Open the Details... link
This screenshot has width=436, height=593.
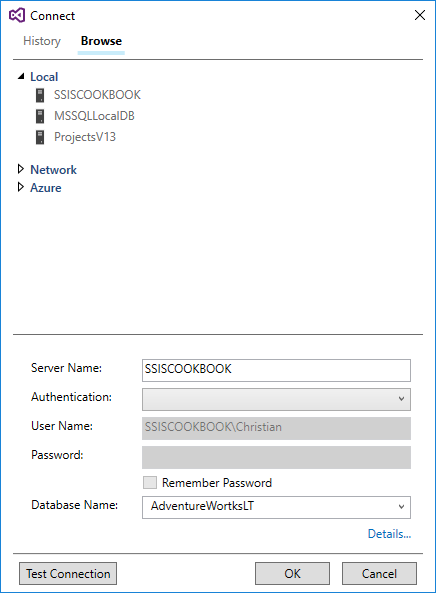point(389,534)
